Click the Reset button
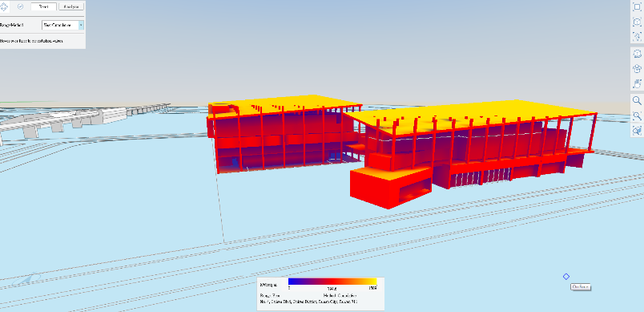The width and height of the screenshot is (644, 312). pos(43,6)
